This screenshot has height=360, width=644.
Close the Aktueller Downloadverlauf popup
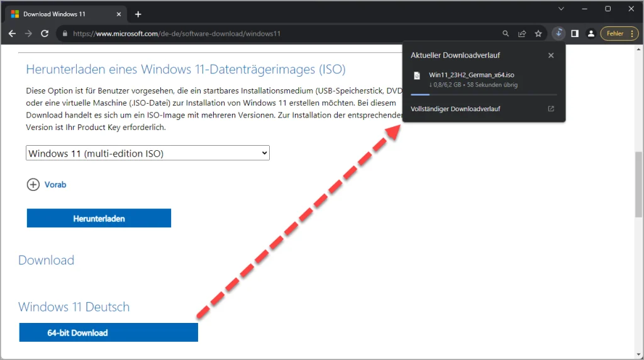(551, 55)
